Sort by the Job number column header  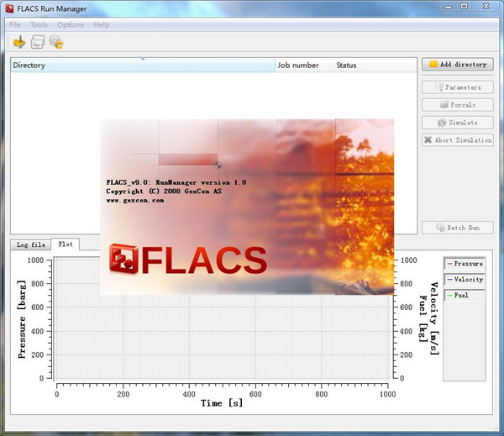tap(304, 66)
